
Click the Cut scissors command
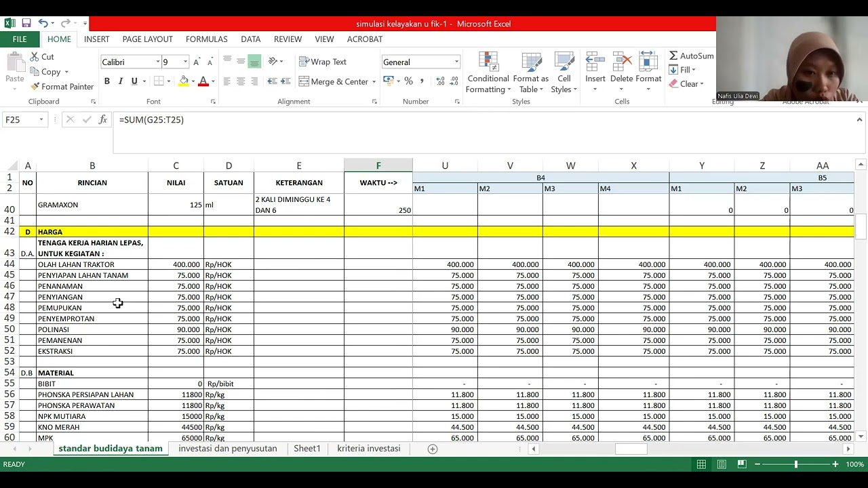coord(42,57)
